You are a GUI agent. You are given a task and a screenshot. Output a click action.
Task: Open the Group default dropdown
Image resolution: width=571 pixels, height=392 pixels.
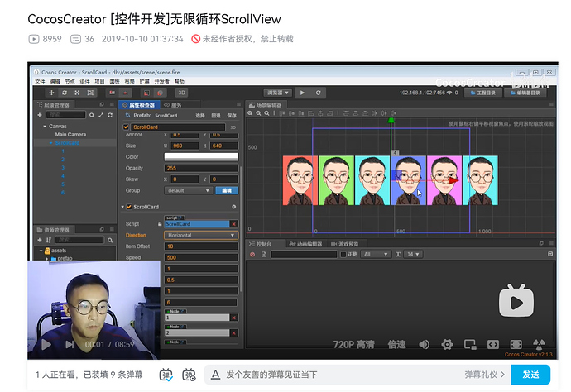[189, 190]
